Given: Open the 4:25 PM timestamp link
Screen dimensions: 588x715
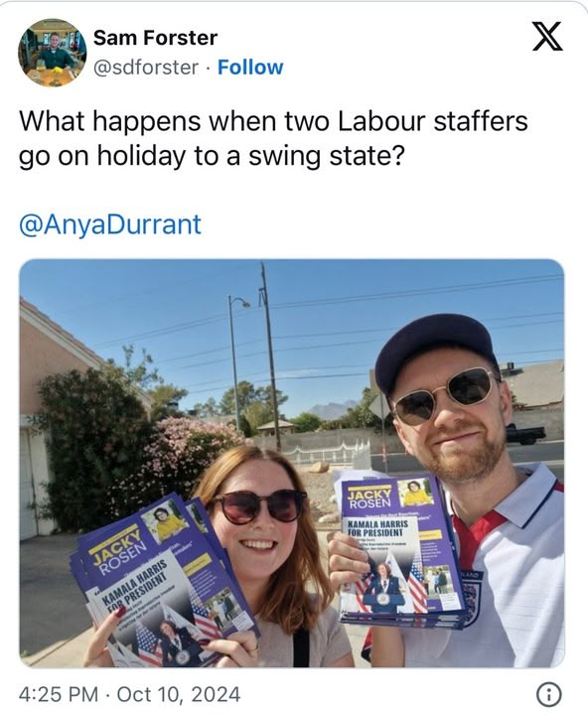Looking at the screenshot, I should click(59, 694).
